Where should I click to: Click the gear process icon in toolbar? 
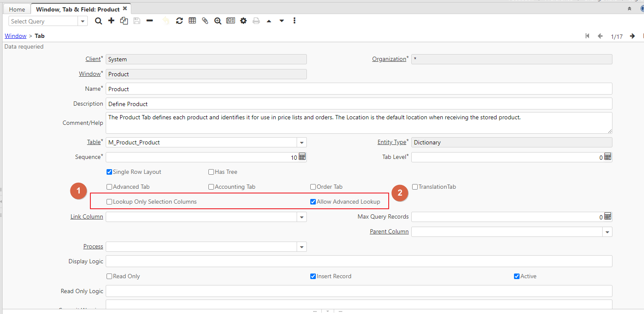pyautogui.click(x=243, y=21)
